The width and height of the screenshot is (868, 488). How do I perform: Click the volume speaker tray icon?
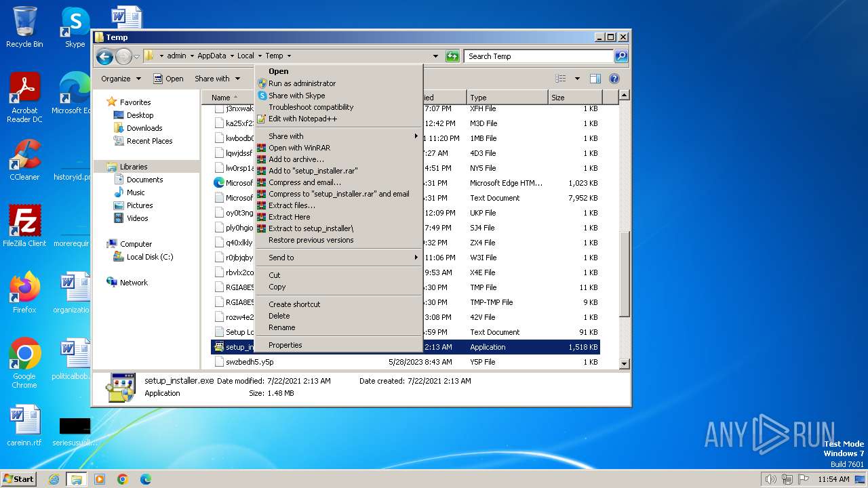(x=771, y=479)
